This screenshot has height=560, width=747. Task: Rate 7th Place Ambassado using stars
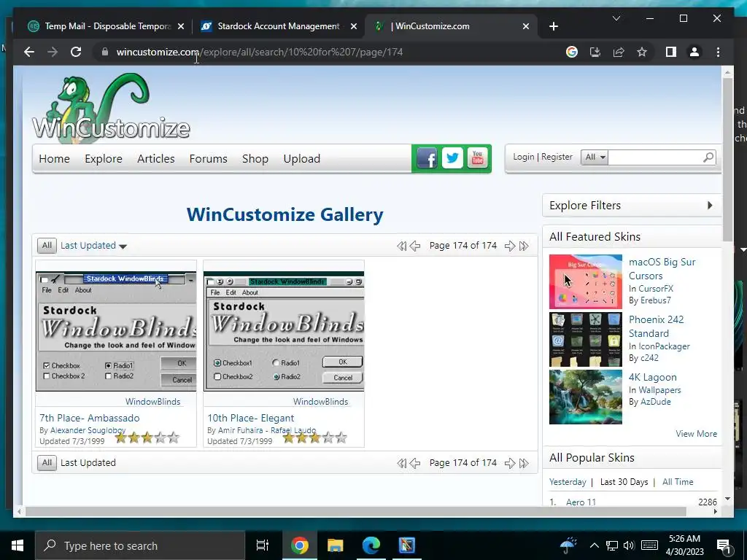147,437
